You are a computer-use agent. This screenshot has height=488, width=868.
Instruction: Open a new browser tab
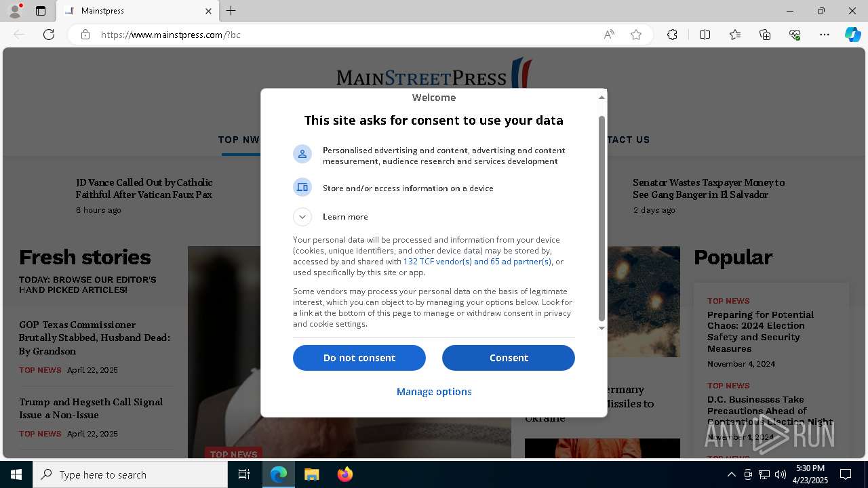(231, 11)
